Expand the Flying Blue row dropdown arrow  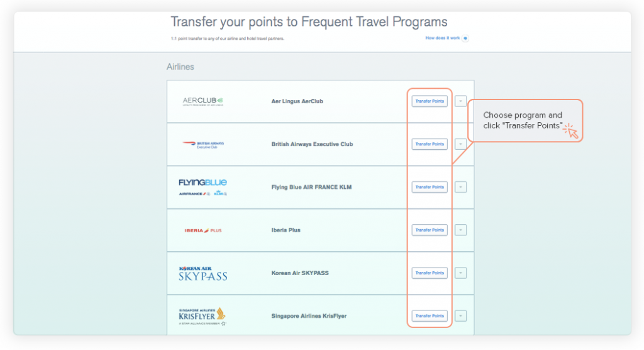(460, 187)
